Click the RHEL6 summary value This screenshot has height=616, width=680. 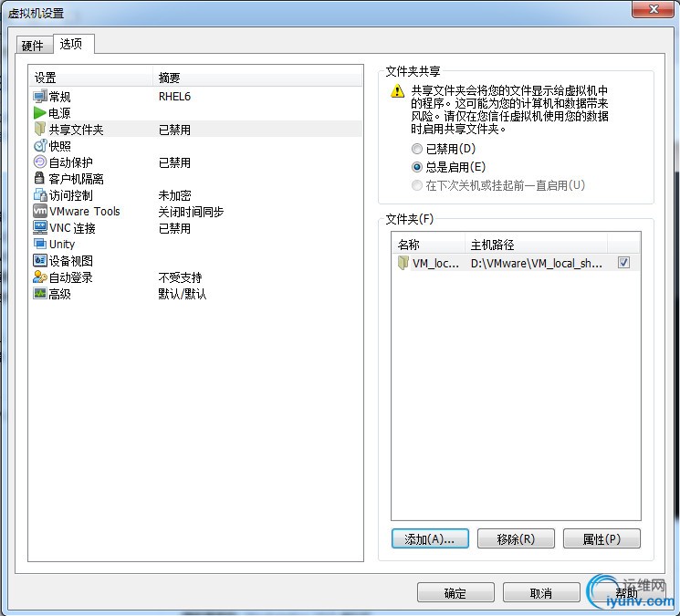coord(174,97)
